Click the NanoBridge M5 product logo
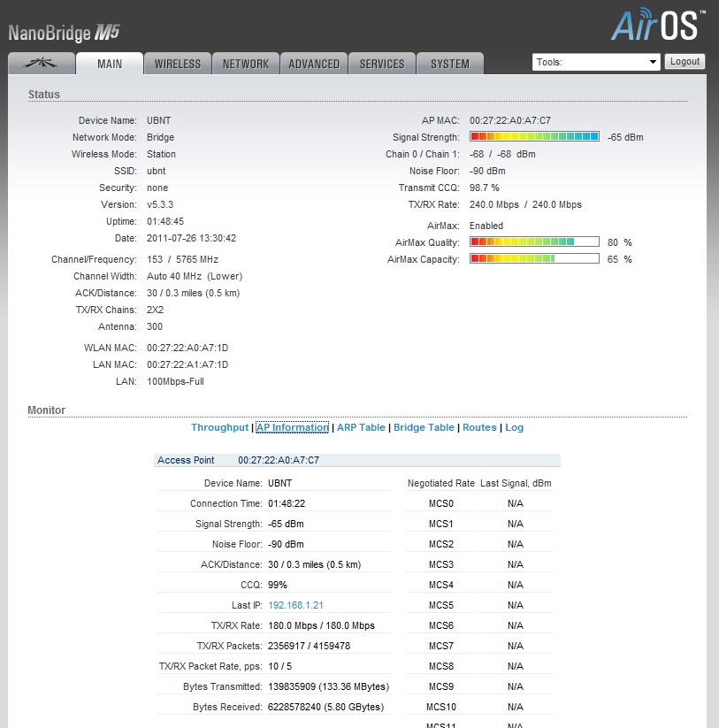The image size is (719, 728). pyautogui.click(x=64, y=33)
